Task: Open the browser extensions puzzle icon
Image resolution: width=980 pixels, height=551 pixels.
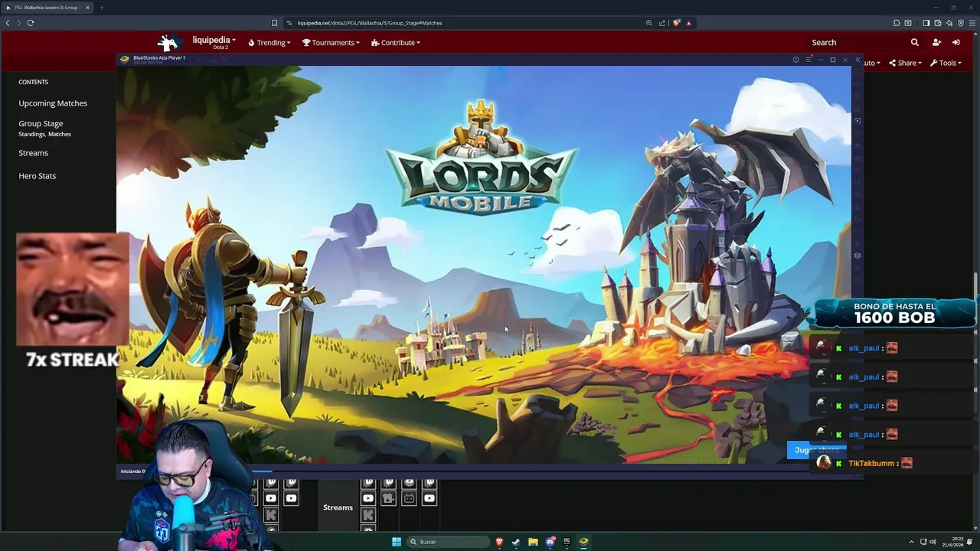Action: point(897,23)
